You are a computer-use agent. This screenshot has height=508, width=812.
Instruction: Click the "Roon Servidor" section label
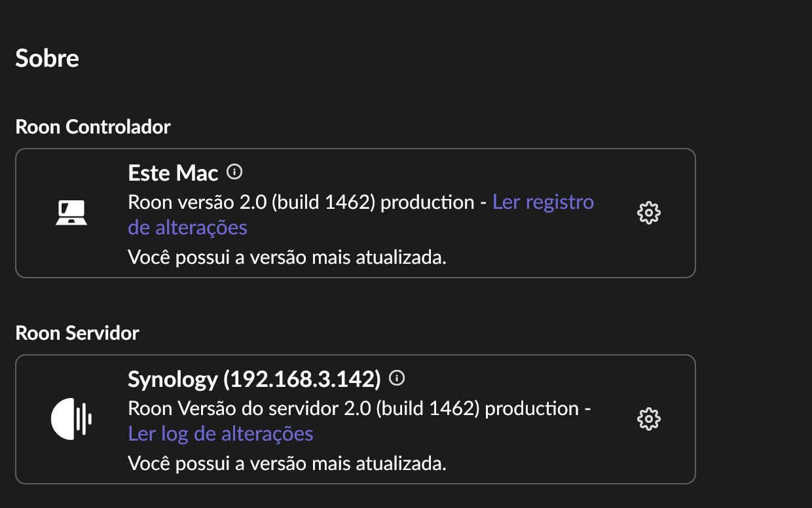[x=77, y=333]
